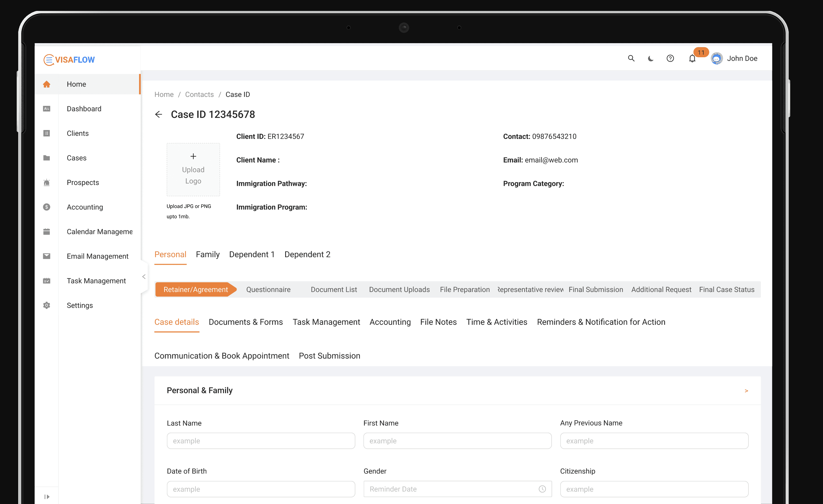The width and height of the screenshot is (823, 504).
Task: Click the Dashboard sidebar icon
Action: (x=46, y=109)
